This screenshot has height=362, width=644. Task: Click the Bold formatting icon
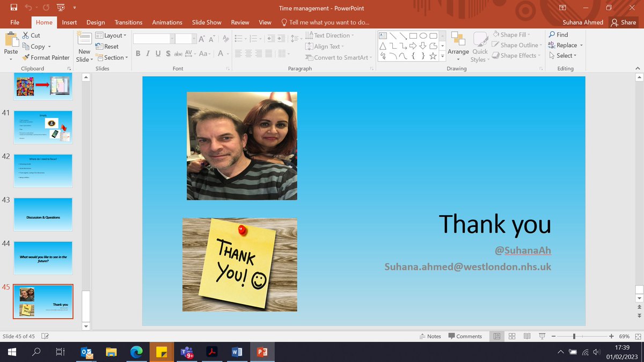tap(138, 54)
